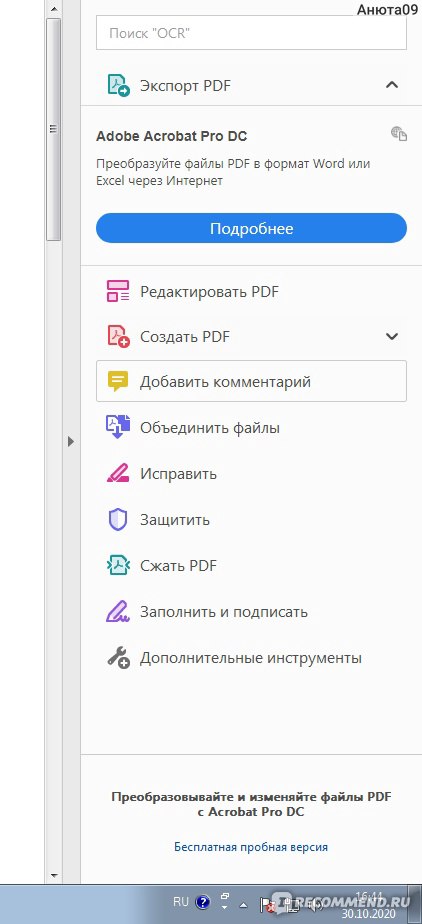The height and width of the screenshot is (924, 422).
Task: Collapse the tools pane with side arrow
Action: point(71,441)
